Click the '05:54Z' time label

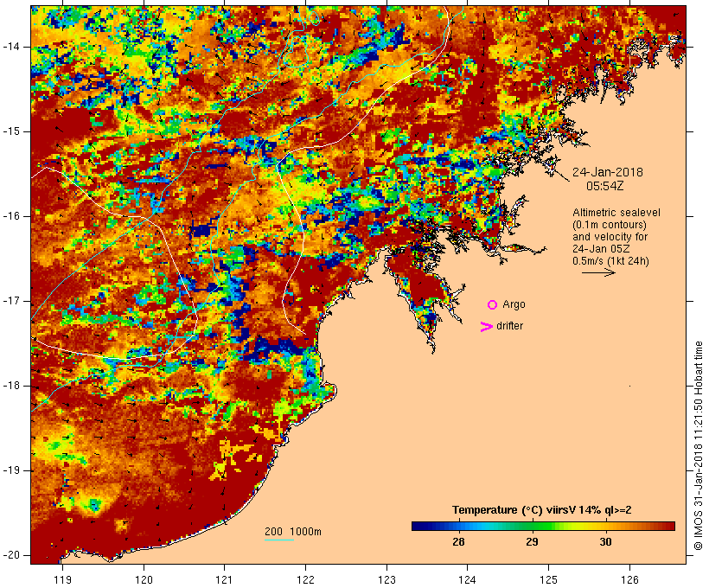coord(605,186)
